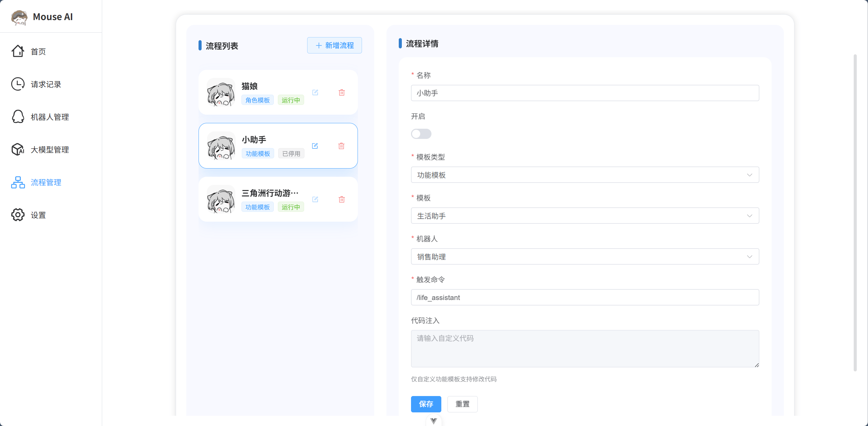Go to 请求记录 in sidebar
This screenshot has width=868, height=426.
[x=46, y=84]
